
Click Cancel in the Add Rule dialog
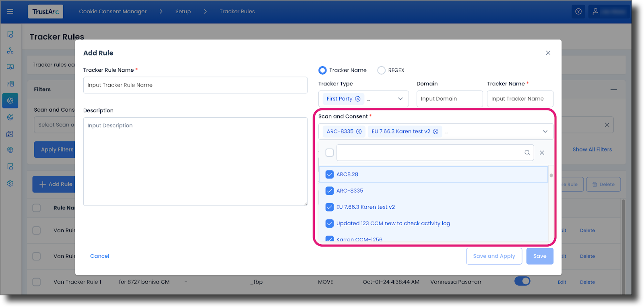(x=100, y=256)
